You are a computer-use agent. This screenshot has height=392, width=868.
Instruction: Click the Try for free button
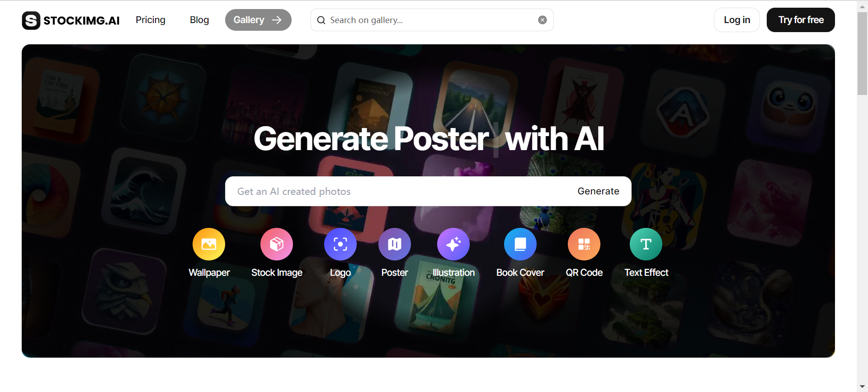pos(801,20)
